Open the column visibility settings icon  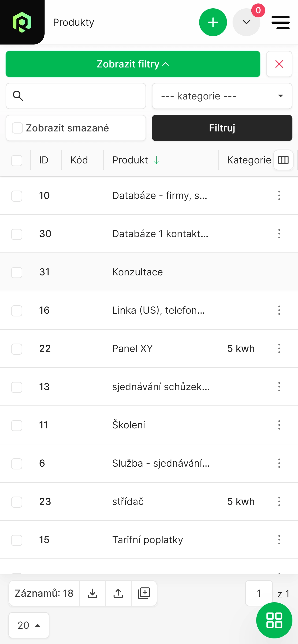283,160
